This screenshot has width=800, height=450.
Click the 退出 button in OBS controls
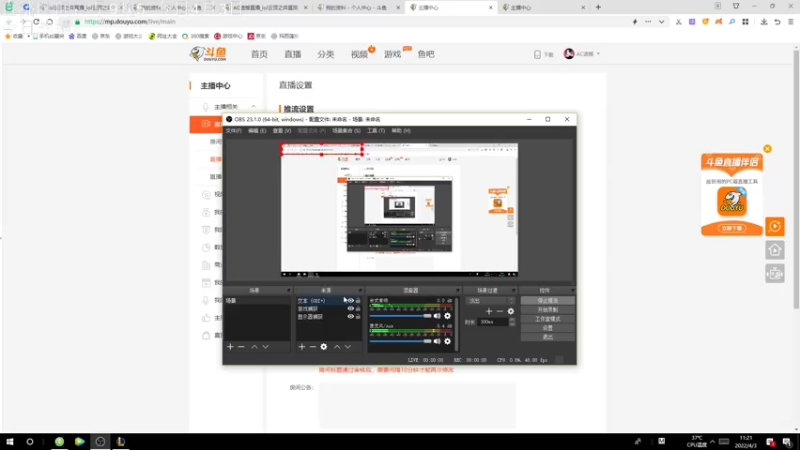point(547,337)
